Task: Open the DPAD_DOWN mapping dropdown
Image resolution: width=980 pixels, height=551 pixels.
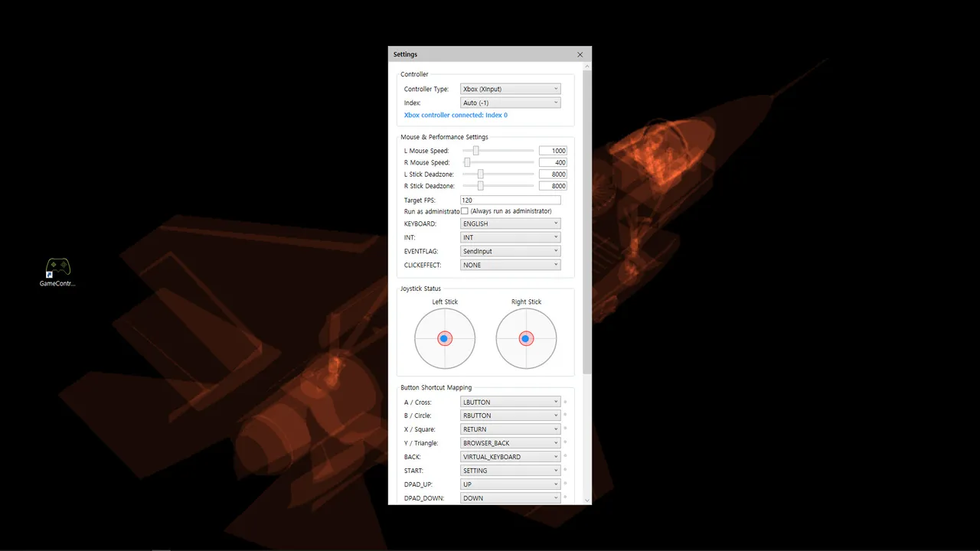Action: tap(510, 498)
